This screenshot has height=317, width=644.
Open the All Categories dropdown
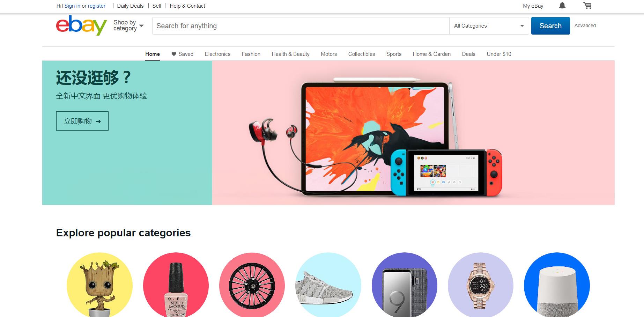489,26
